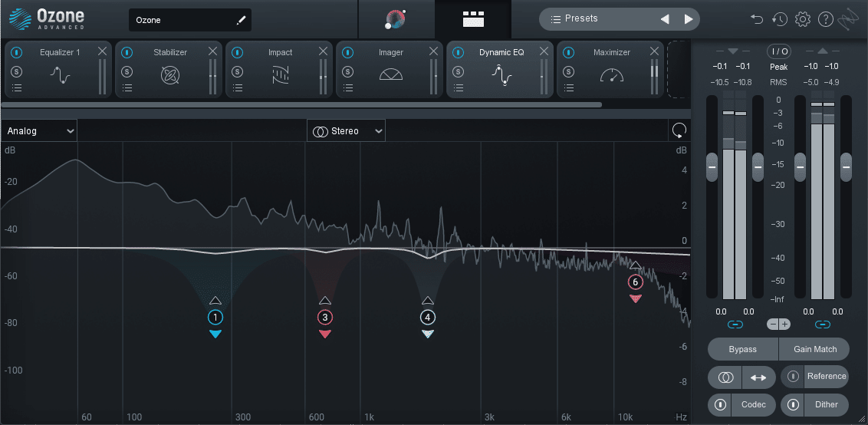Remove the Impact module
868x425 pixels.
pos(323,51)
